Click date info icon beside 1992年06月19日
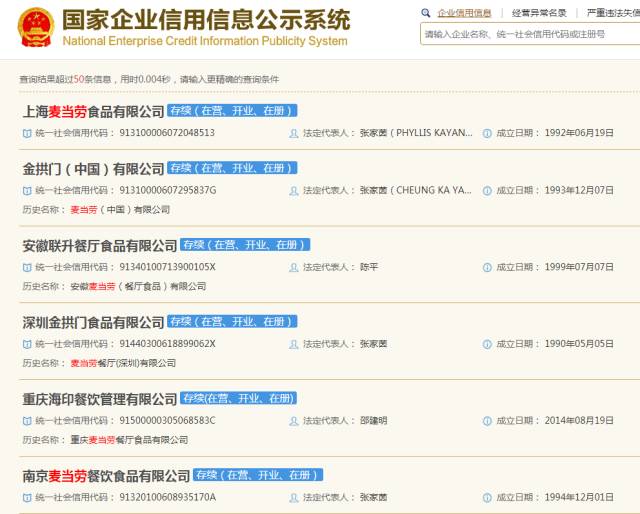Image resolution: width=640 pixels, height=514 pixels. [x=487, y=133]
